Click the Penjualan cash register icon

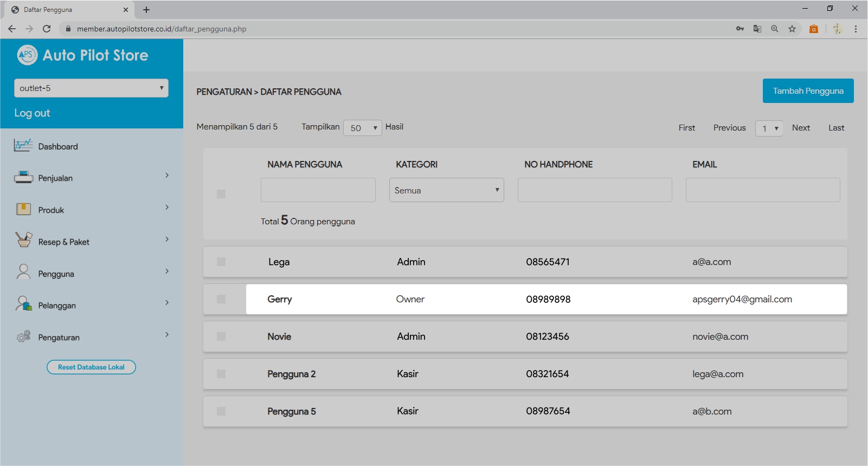(23, 178)
